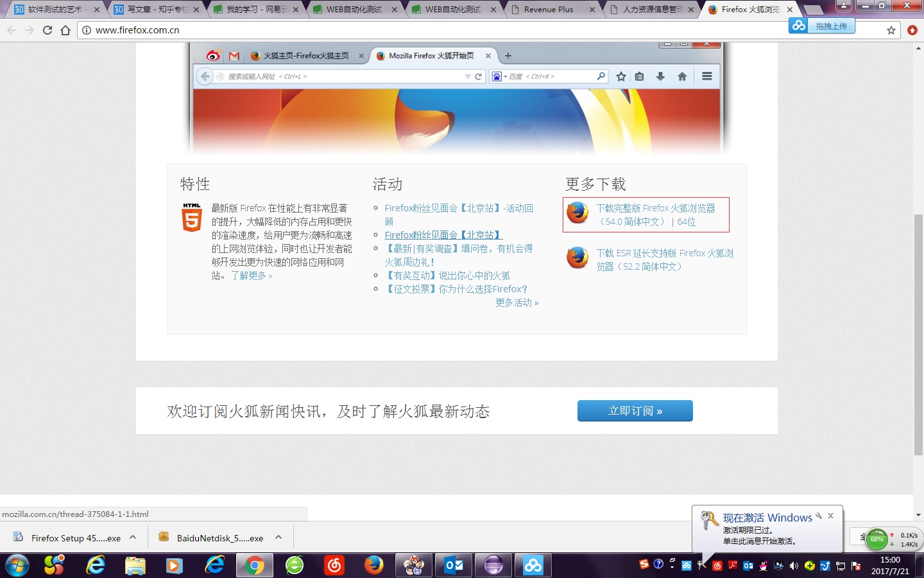Open the Windows Start menu
This screenshot has width=924, height=578.
17,566
